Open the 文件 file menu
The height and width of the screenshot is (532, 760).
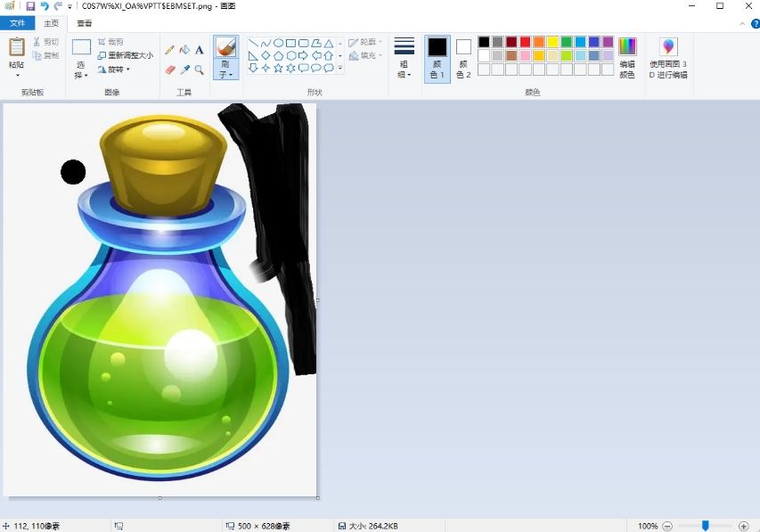[x=17, y=23]
